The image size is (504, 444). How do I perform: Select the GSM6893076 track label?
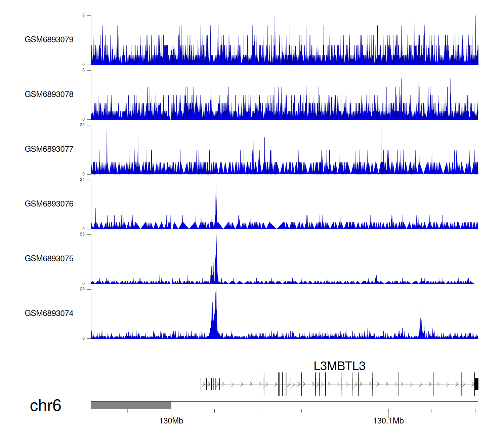pos(49,204)
